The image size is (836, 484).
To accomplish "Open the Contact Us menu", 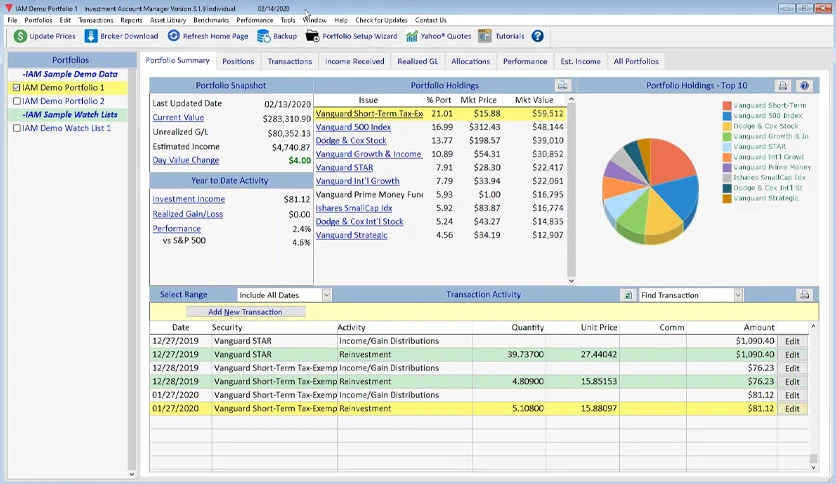I will pos(431,20).
